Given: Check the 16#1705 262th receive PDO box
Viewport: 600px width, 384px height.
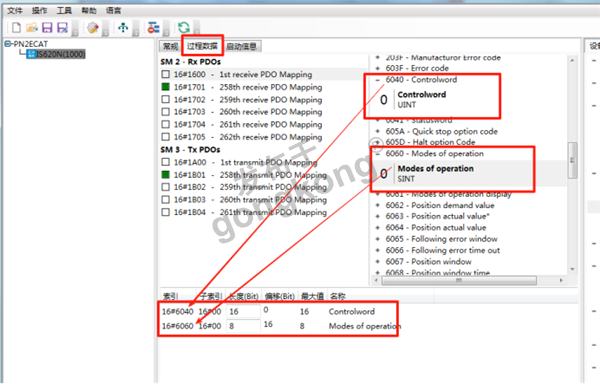Looking at the screenshot, I should (165, 137).
